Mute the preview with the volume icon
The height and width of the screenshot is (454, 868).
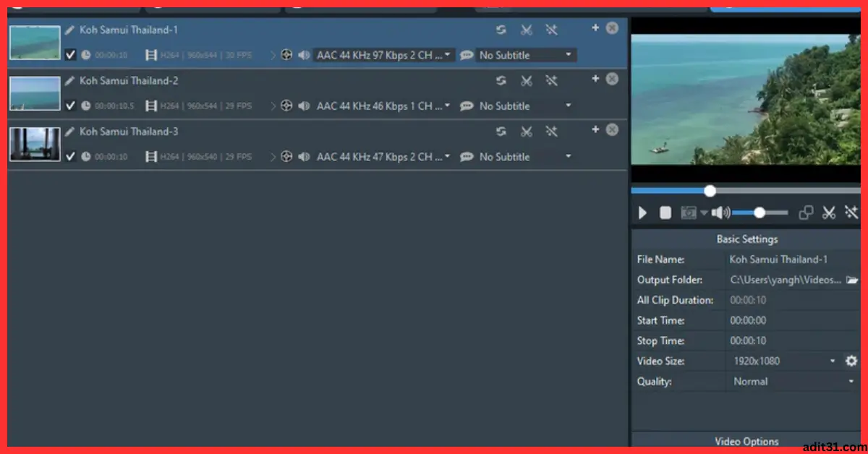(x=720, y=213)
